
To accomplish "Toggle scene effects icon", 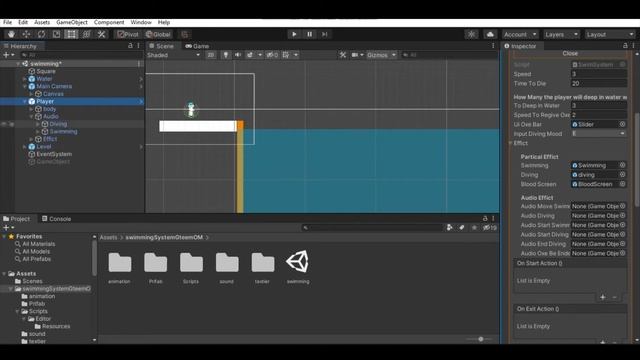I will point(250,55).
